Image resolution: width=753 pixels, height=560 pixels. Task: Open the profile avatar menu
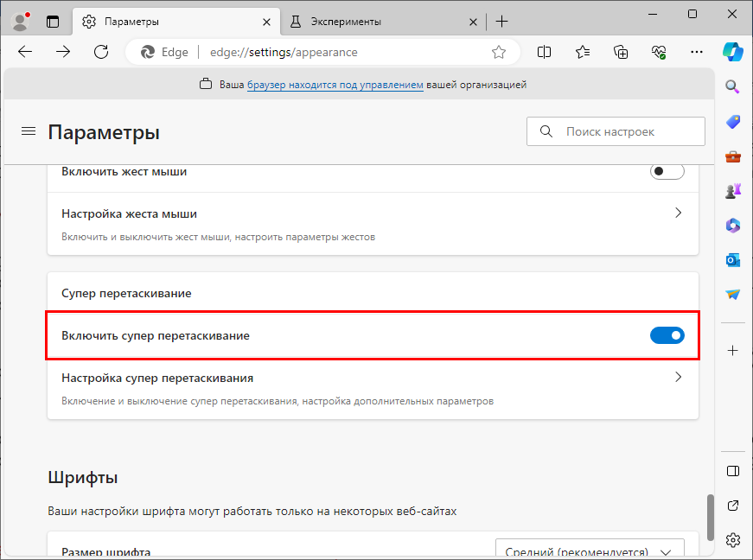click(20, 22)
